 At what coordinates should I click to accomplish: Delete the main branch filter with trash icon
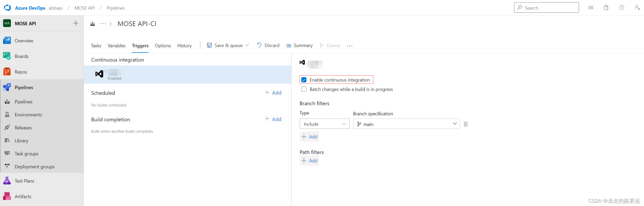[x=466, y=124]
